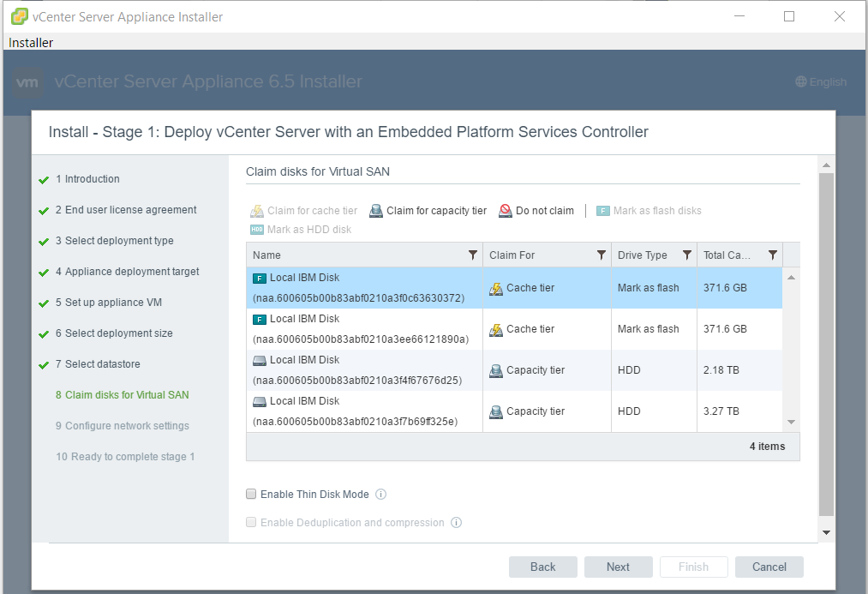Go to step 2 End user license agreement

pos(126,210)
